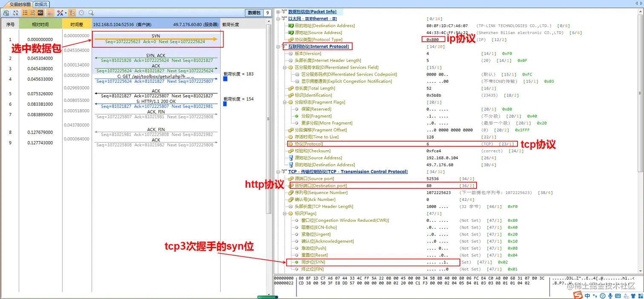Image resolution: width=644 pixels, height=299 pixels.
Task: Open the 互联网协议[Internet Protocol] heading link
Action: point(318,46)
